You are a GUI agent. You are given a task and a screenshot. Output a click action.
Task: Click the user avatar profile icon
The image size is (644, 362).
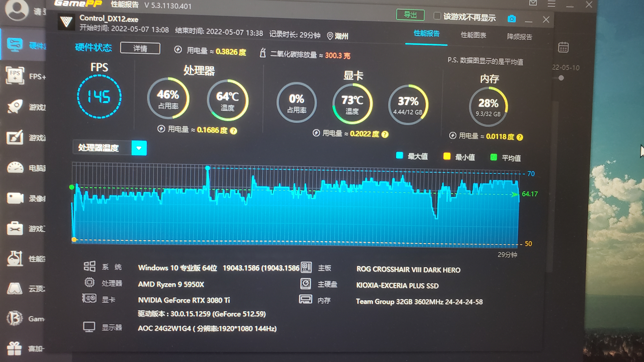pyautogui.click(x=17, y=10)
